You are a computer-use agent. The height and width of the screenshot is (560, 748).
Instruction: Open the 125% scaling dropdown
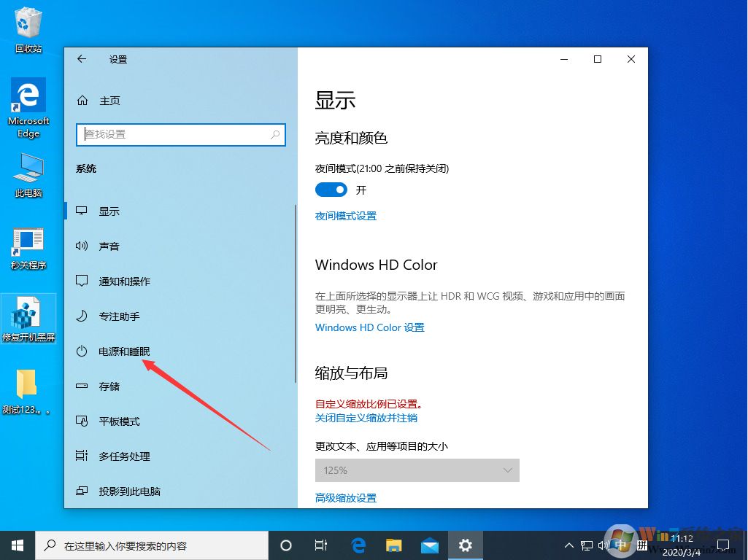(417, 470)
